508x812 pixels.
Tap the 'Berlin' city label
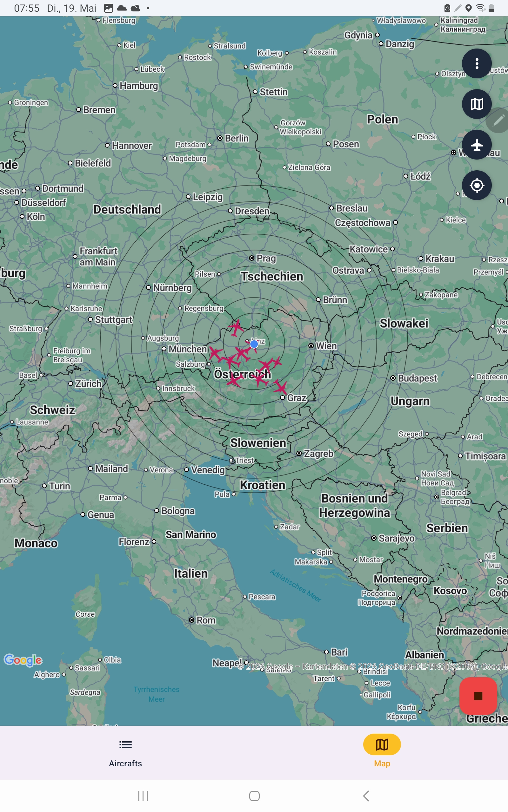(x=237, y=138)
